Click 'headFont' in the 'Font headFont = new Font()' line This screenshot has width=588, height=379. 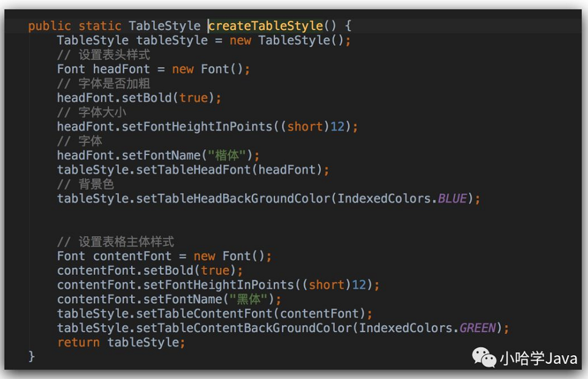tap(121, 69)
